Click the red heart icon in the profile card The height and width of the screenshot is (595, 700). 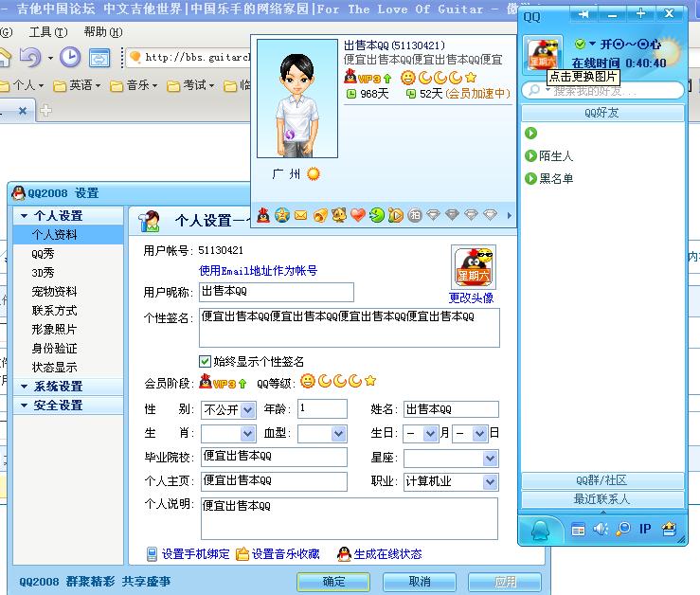[358, 216]
